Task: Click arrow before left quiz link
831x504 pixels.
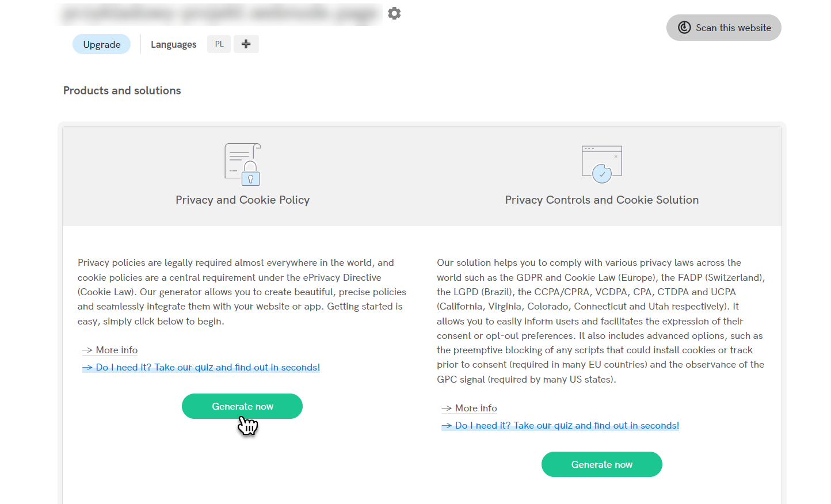Action: (x=87, y=367)
